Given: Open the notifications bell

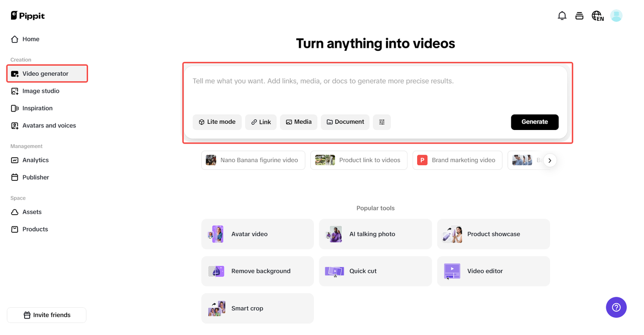Looking at the screenshot, I should (562, 16).
